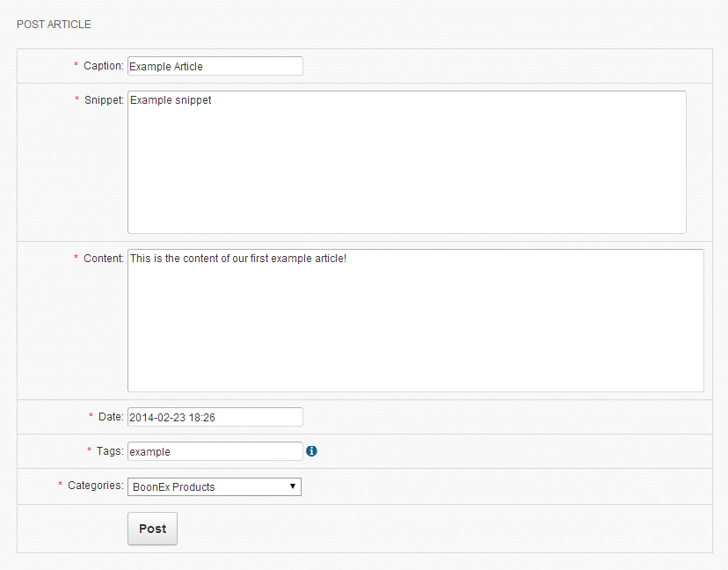Click the POST ARTICLE heading
Screen dimensions: 728x570
click(x=54, y=25)
